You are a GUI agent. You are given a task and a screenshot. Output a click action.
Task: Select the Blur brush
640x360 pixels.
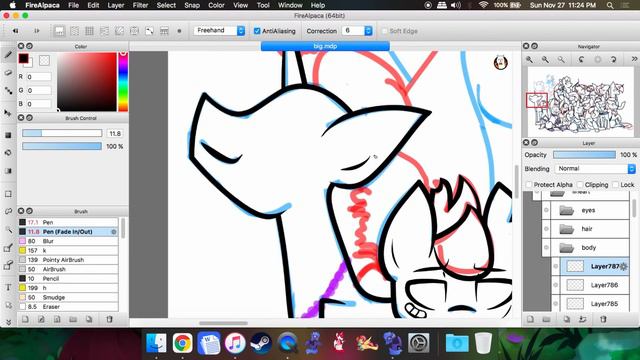tap(68, 241)
